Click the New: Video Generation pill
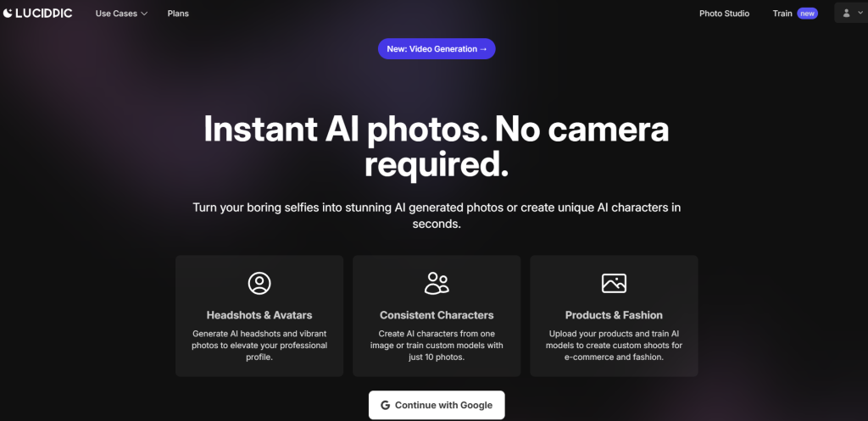868x421 pixels. [437, 49]
